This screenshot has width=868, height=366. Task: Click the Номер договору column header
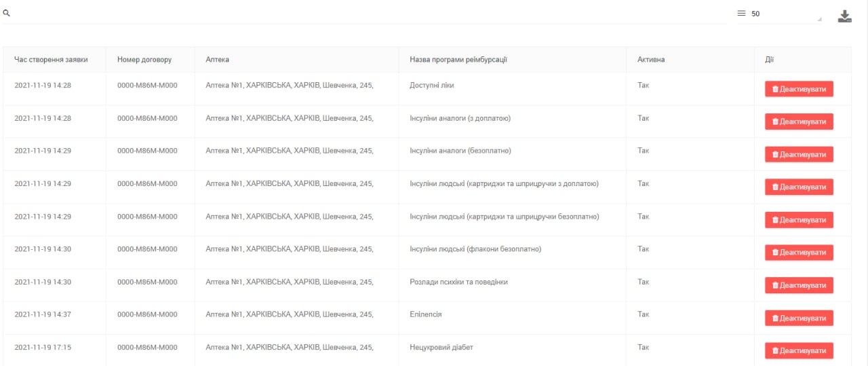coord(144,60)
